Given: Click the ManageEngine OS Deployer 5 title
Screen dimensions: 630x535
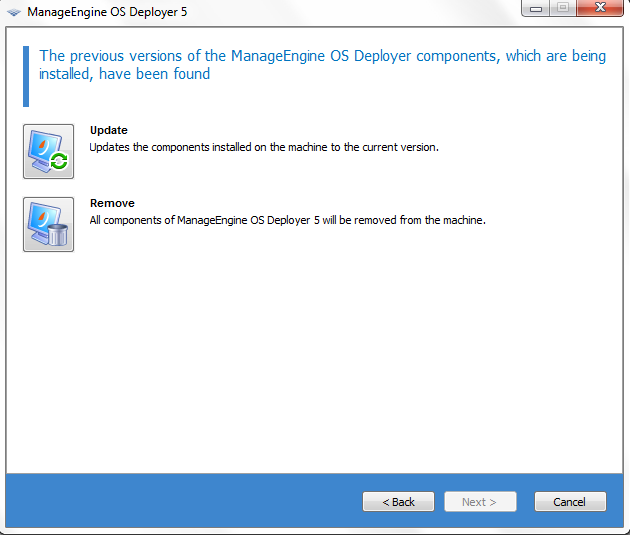Looking at the screenshot, I should 107,12.
